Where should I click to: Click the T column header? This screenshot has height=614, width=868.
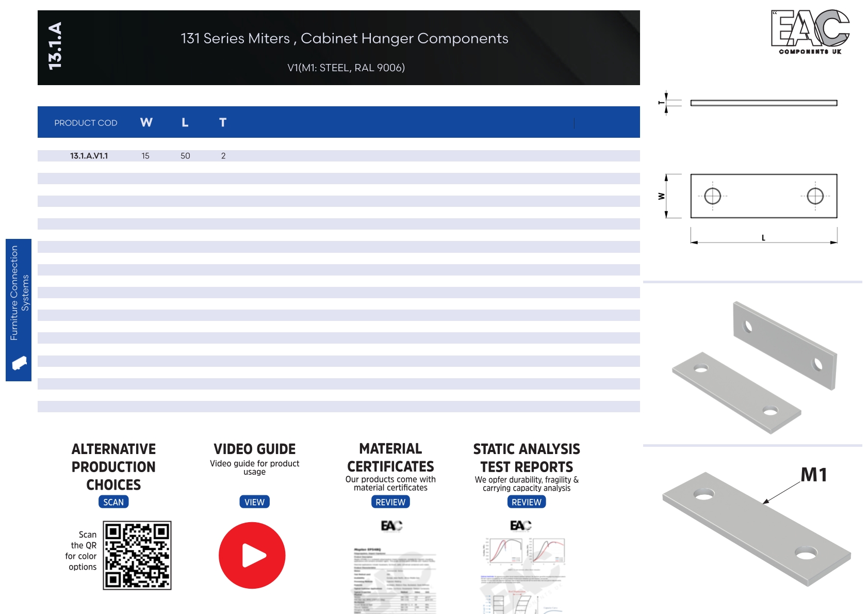tap(223, 123)
